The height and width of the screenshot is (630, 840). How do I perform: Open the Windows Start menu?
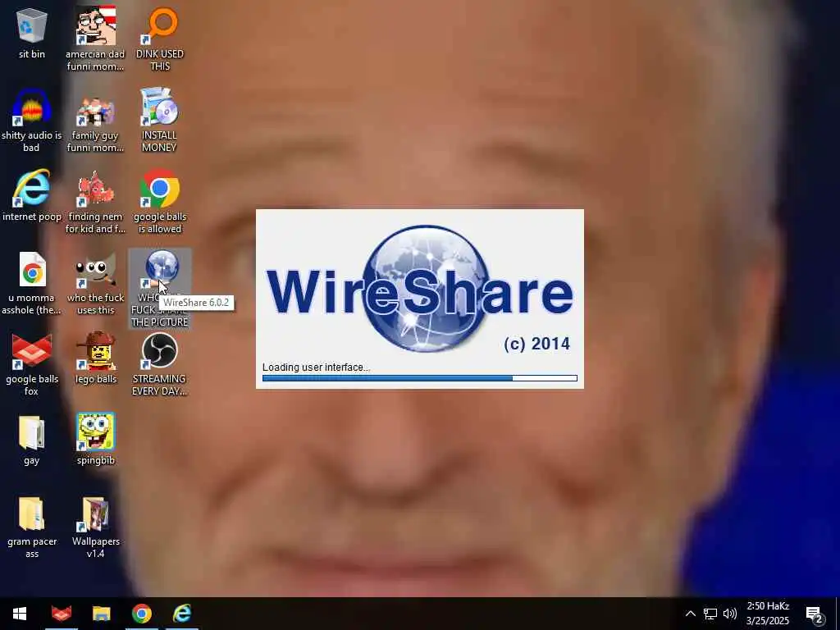tap(20, 614)
